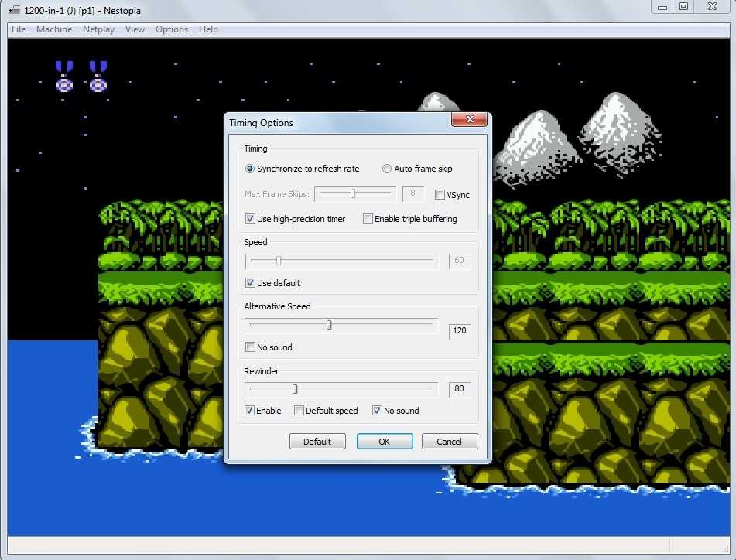Adjust the Alternative Speed slider handle
Image resolution: width=736 pixels, height=560 pixels.
point(329,325)
